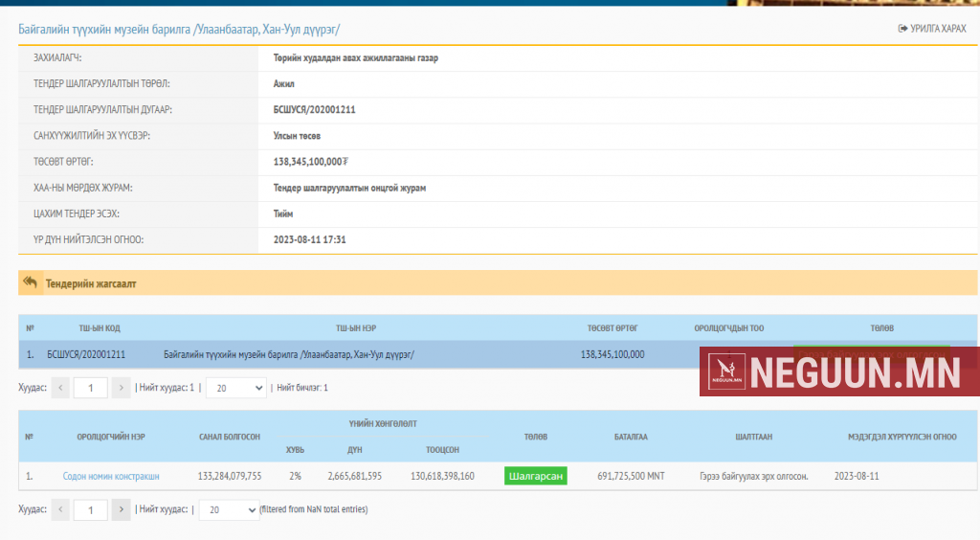
Task: Open the УРИЛГА ХАРАХ invitation link
Action: (x=931, y=29)
